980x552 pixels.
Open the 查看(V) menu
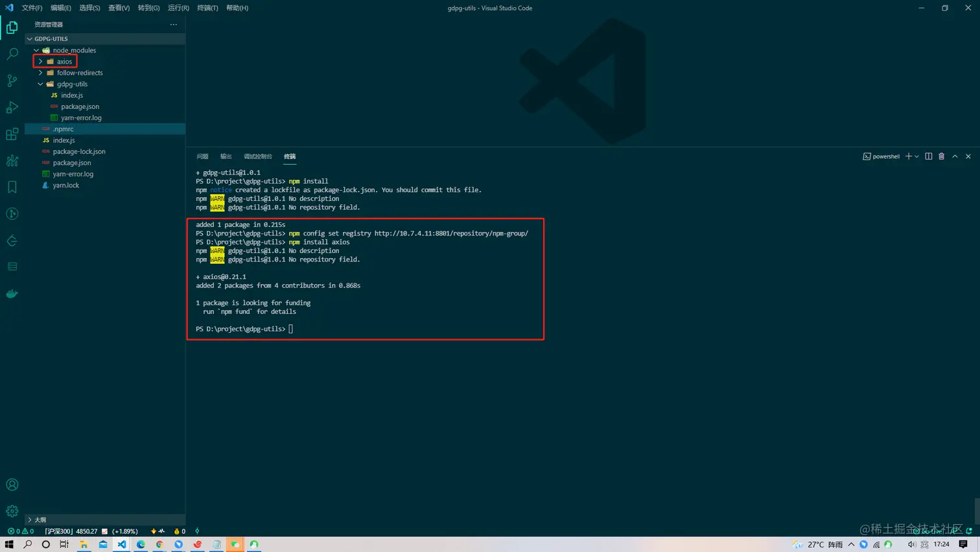coord(119,8)
